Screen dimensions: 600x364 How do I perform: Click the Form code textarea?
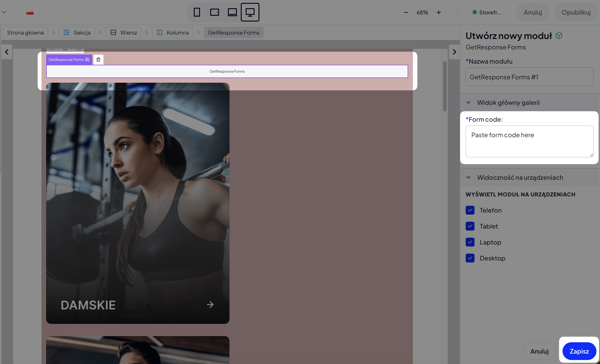[529, 141]
